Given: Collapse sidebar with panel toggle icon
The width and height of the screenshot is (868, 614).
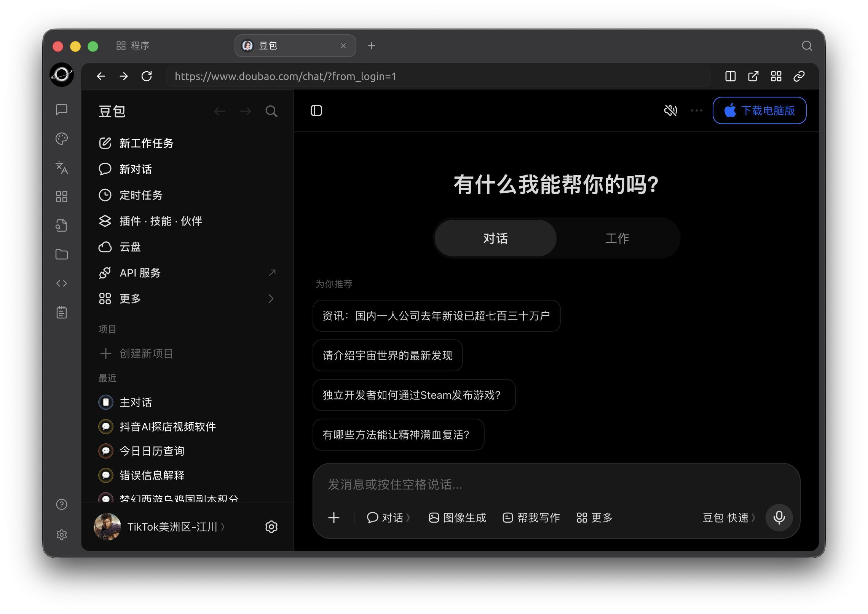Looking at the screenshot, I should pyautogui.click(x=316, y=110).
